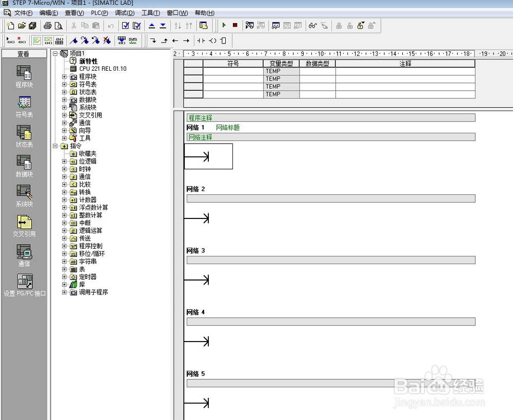Image resolution: width=513 pixels, height=420 pixels.
Task: Open the 编辑(E) menu
Action: (x=48, y=13)
